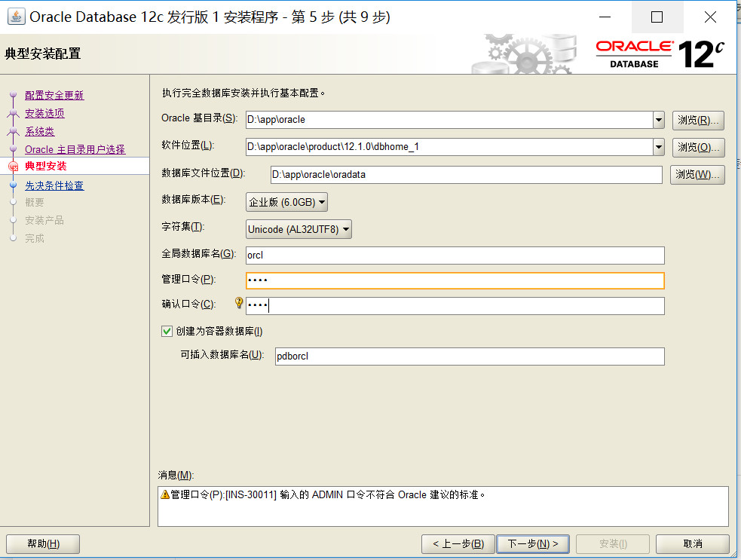Click the 上一步(B) back button

[458, 544]
